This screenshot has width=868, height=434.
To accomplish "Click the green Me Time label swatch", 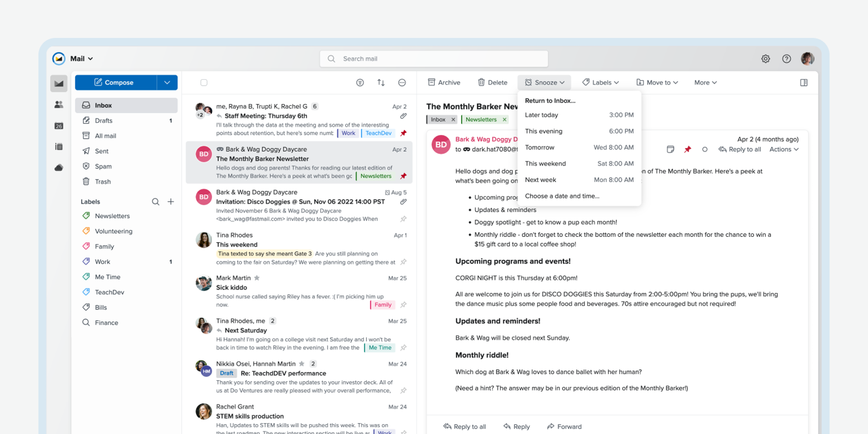I will pos(87,277).
